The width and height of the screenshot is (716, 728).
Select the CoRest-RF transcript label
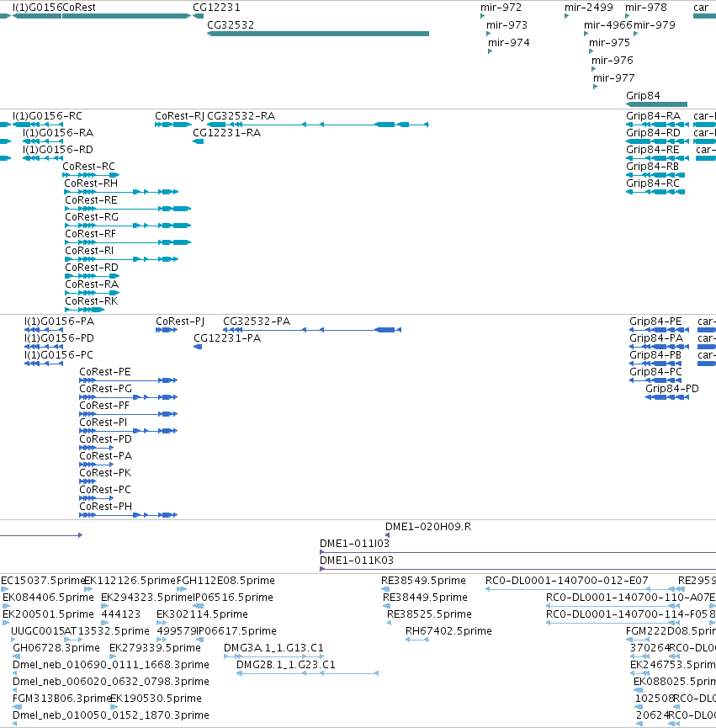click(x=91, y=233)
